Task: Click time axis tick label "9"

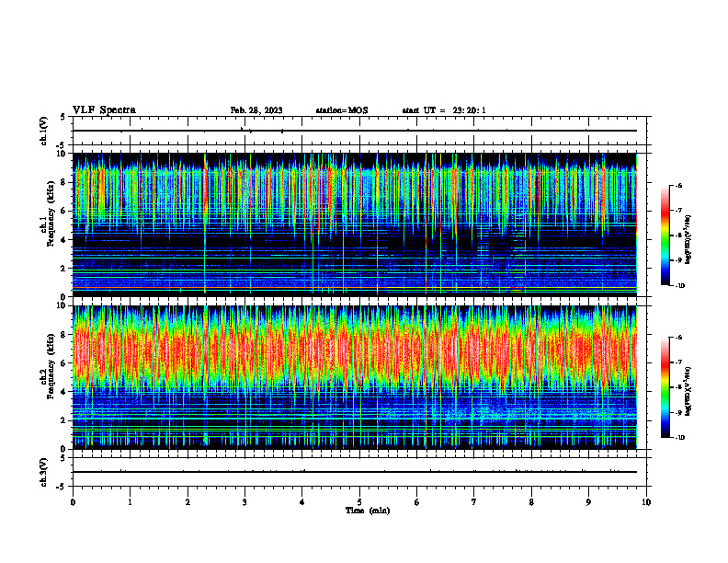Action: click(x=588, y=502)
